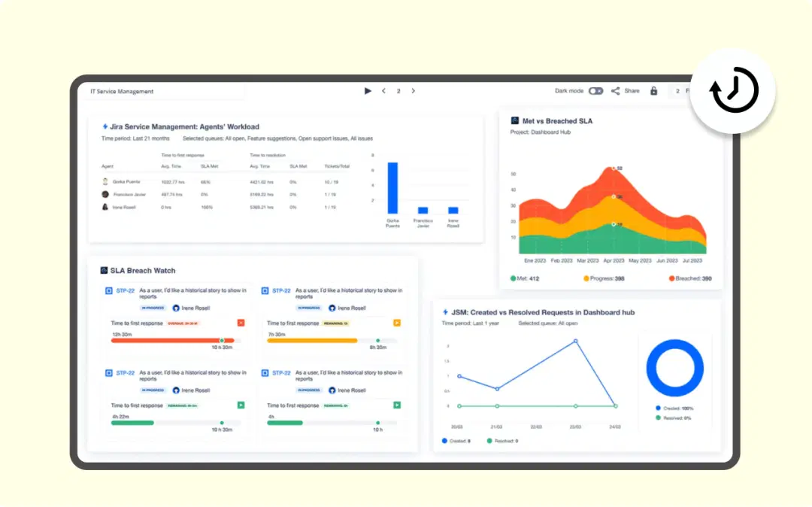
Task: Select the SLA Breach Watch gadget icon
Action: click(103, 270)
